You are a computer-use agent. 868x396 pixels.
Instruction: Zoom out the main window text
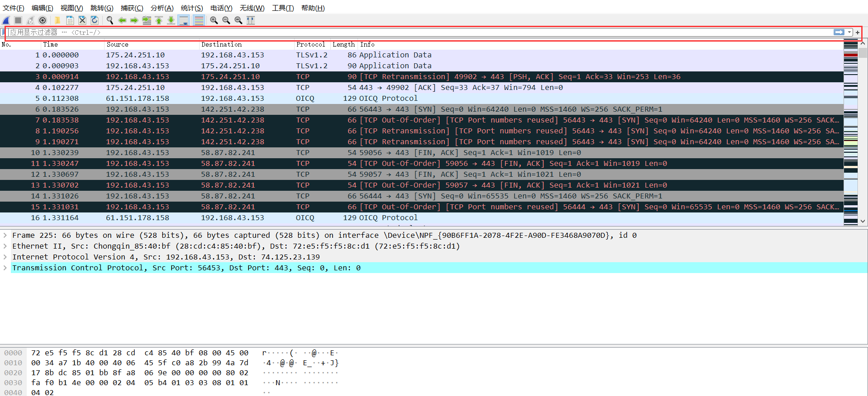[226, 20]
